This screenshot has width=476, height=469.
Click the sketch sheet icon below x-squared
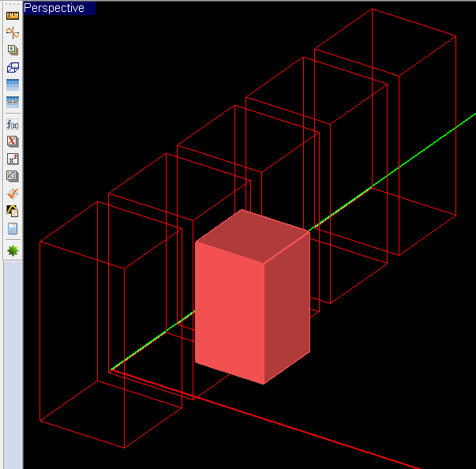[x=13, y=176]
